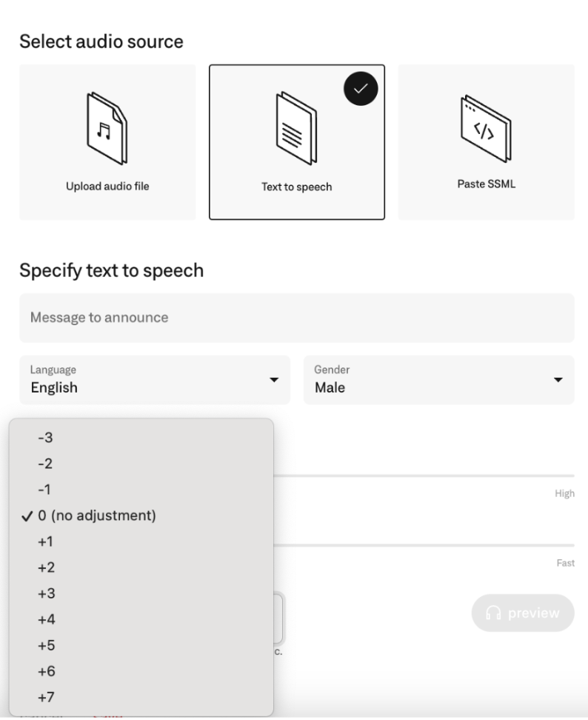Select the Paste SSML card

[x=486, y=142]
